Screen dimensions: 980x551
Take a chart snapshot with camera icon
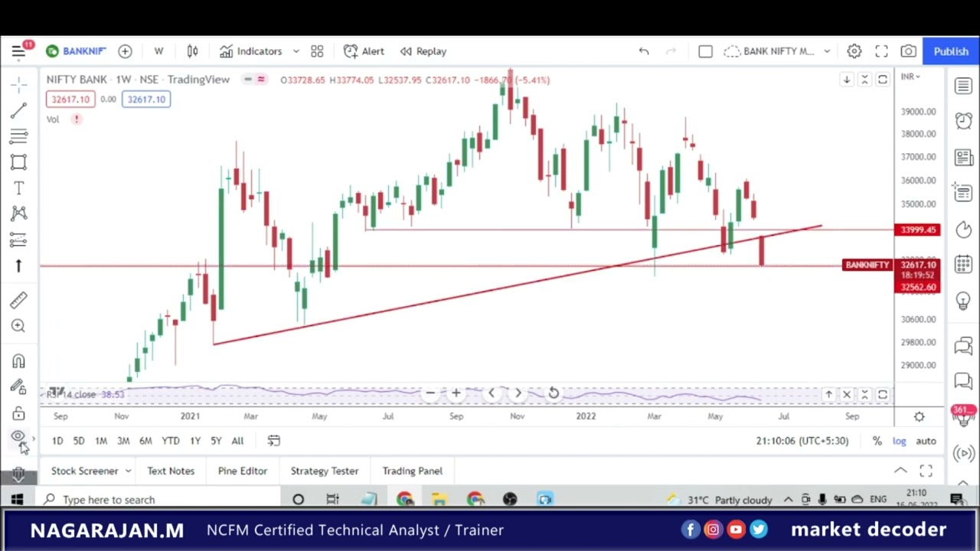coord(908,51)
